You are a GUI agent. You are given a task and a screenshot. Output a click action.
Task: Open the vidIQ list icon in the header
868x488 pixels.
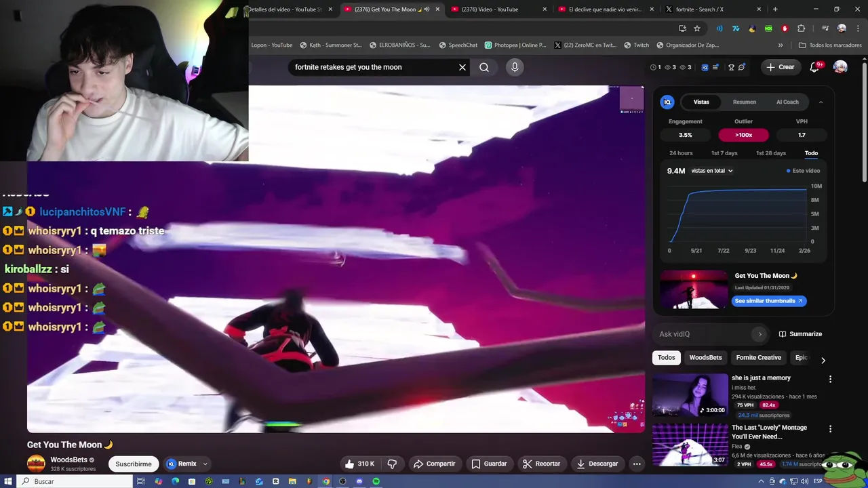pyautogui.click(x=715, y=67)
